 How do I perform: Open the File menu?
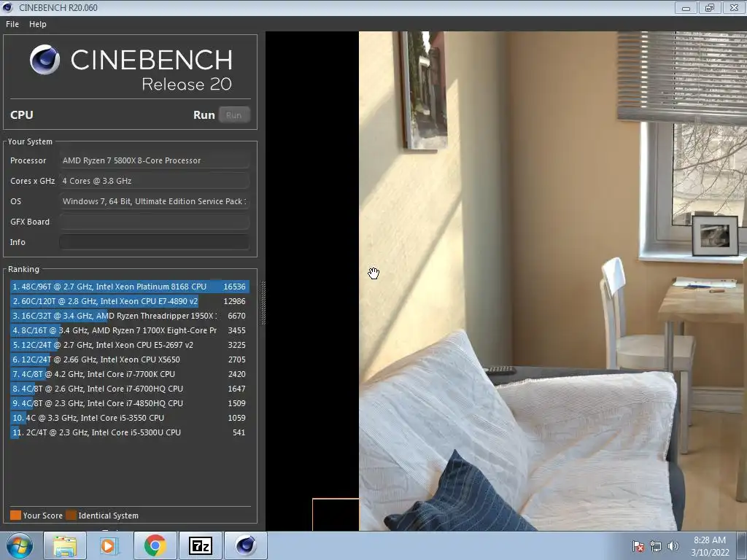pos(12,24)
